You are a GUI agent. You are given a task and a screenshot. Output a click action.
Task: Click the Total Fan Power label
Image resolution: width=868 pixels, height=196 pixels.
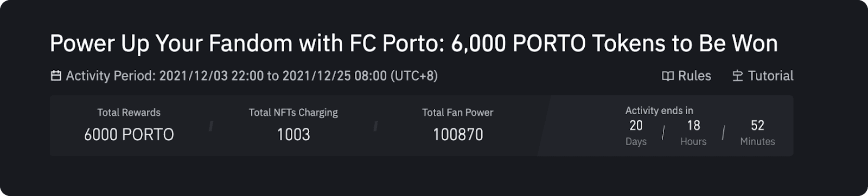pos(457,113)
